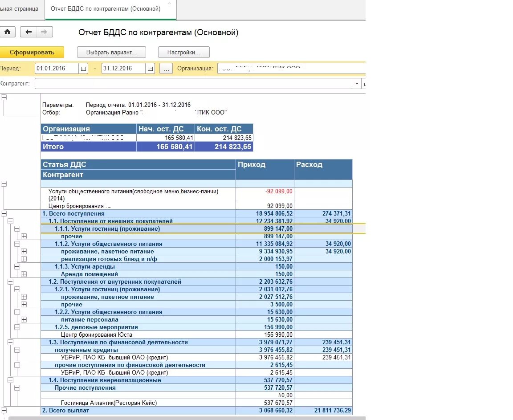Viewport: 513px width, 420px height.
Task: Collapse 1.1.1. Услуги гостиниц row
Action: (x=17, y=228)
